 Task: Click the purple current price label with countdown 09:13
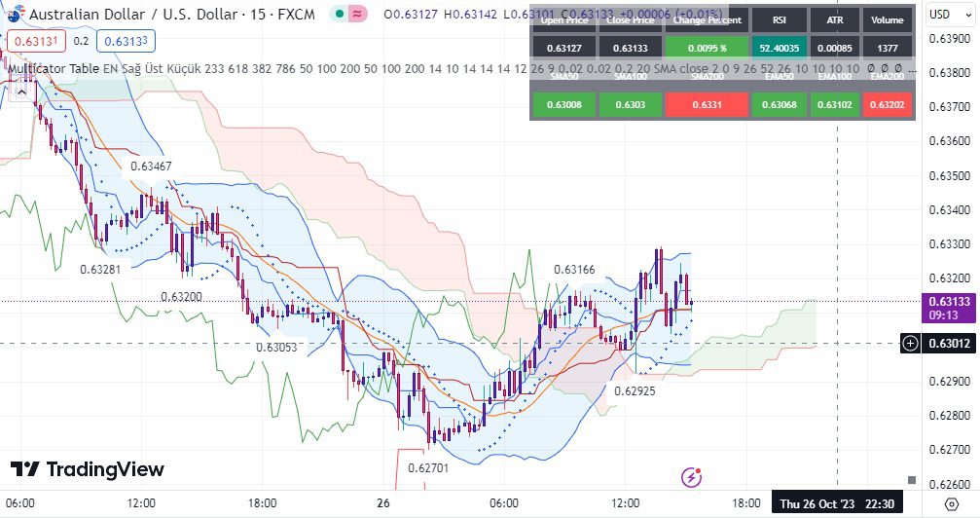click(x=948, y=308)
